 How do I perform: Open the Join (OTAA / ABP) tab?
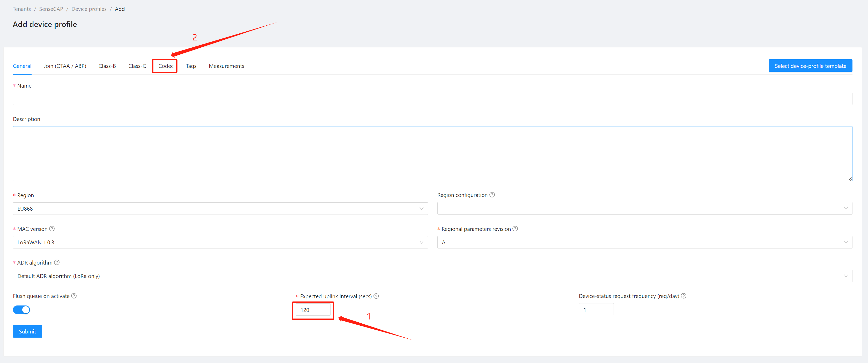click(x=65, y=66)
